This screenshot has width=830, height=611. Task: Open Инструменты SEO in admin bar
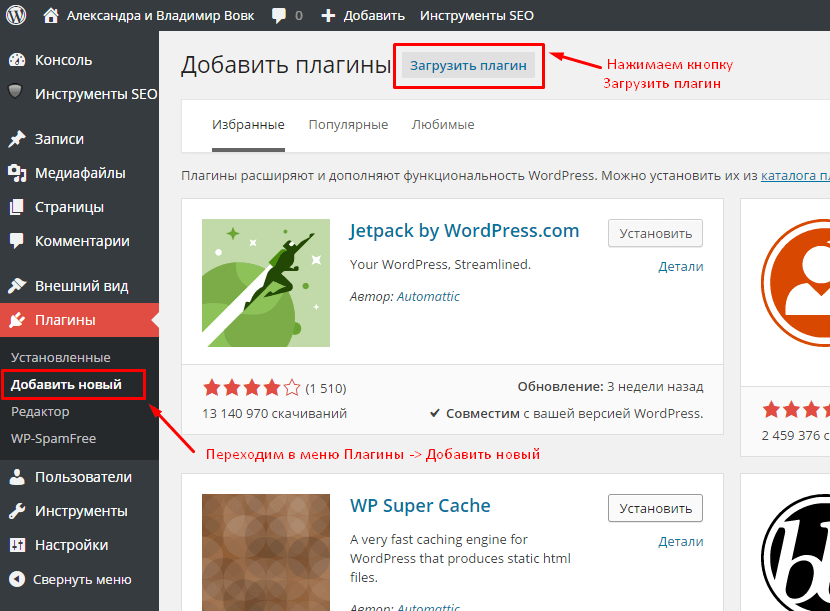click(x=477, y=16)
